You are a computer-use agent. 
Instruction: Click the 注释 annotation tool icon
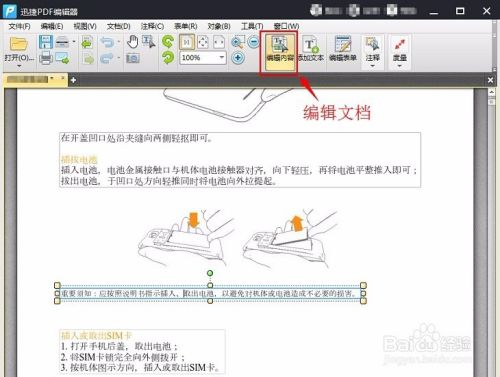372,45
